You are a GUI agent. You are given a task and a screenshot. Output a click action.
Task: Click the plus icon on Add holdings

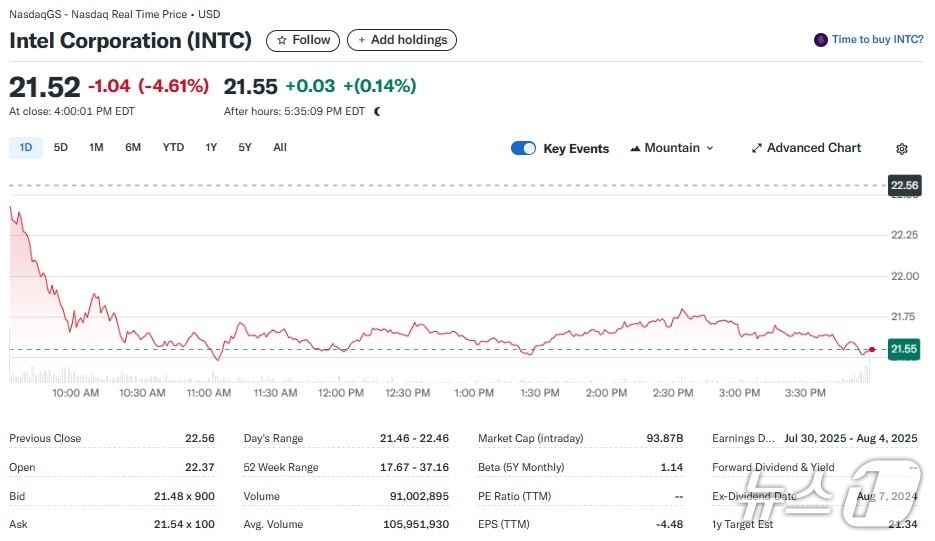(362, 40)
